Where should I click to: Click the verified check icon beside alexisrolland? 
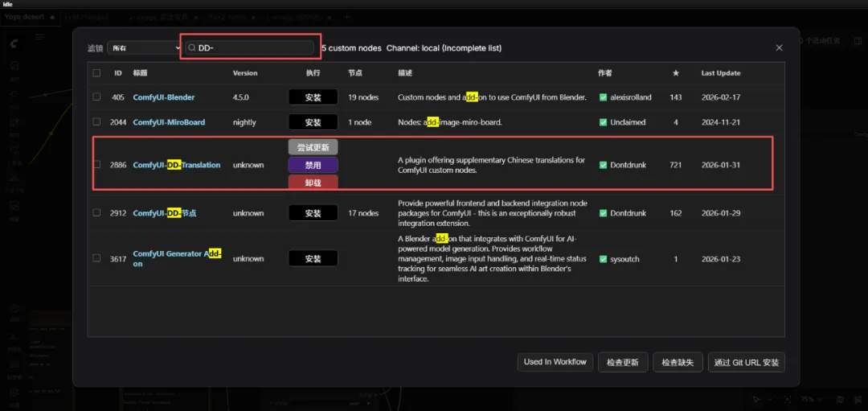pyautogui.click(x=604, y=97)
